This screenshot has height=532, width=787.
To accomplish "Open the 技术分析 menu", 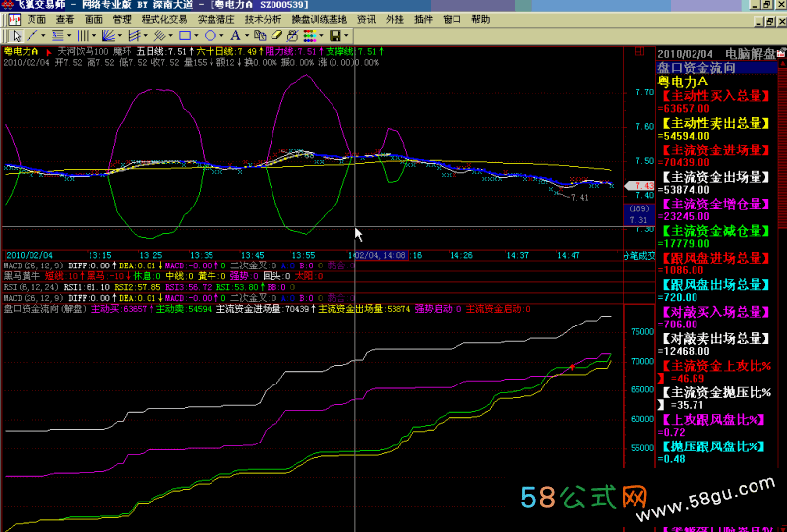I will click(x=263, y=20).
